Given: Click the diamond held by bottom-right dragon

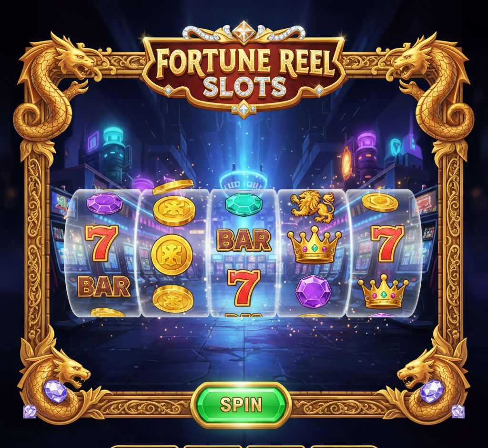Looking at the screenshot, I should 432,391.
